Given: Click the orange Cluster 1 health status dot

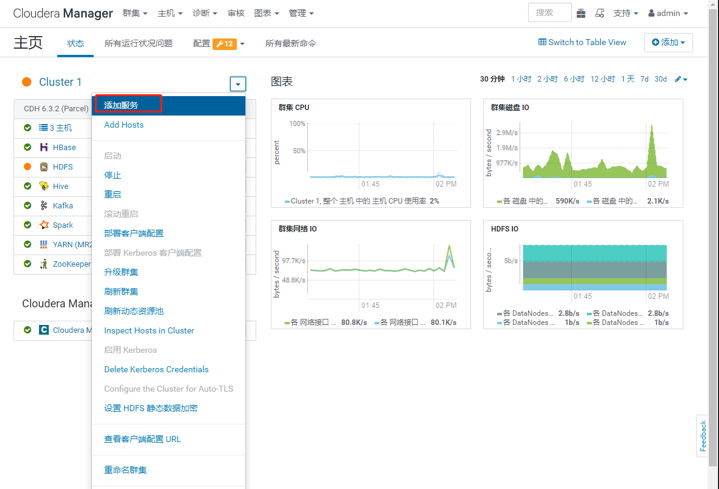Looking at the screenshot, I should [27, 82].
